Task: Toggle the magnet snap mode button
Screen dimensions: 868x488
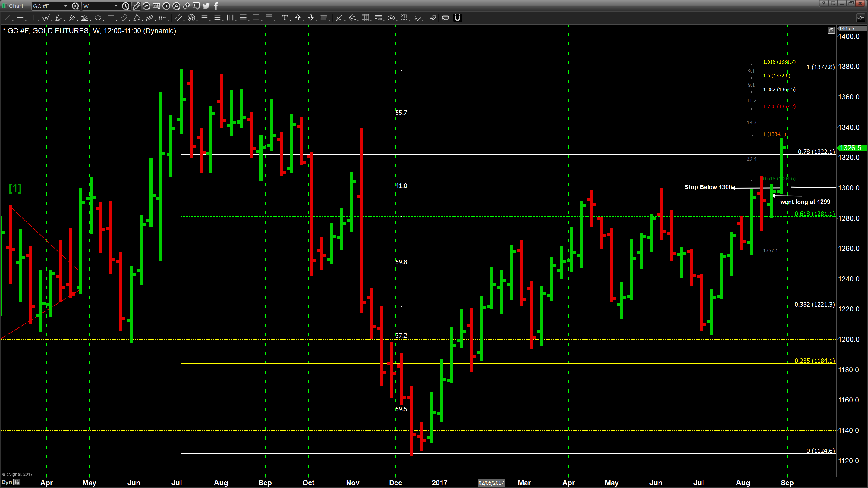Action: coord(457,18)
